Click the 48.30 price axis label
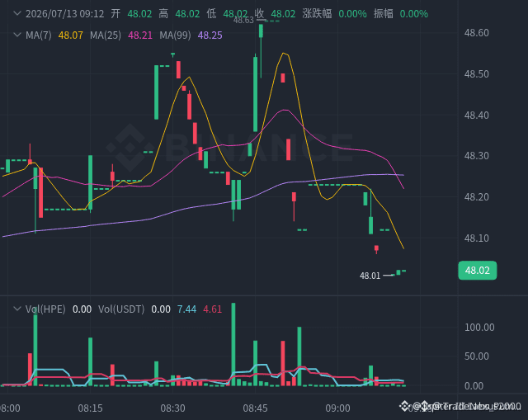528x420 pixels. point(477,156)
